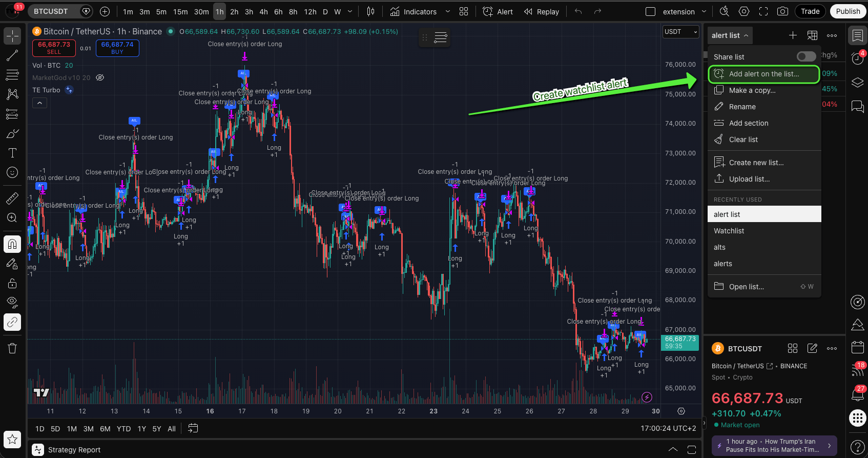The width and height of the screenshot is (868, 458).
Task: Start bar Replay mode
Action: pos(542,11)
